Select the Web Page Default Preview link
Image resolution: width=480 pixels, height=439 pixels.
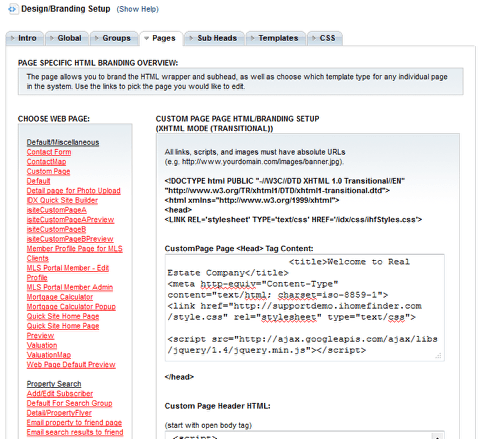click(x=71, y=365)
